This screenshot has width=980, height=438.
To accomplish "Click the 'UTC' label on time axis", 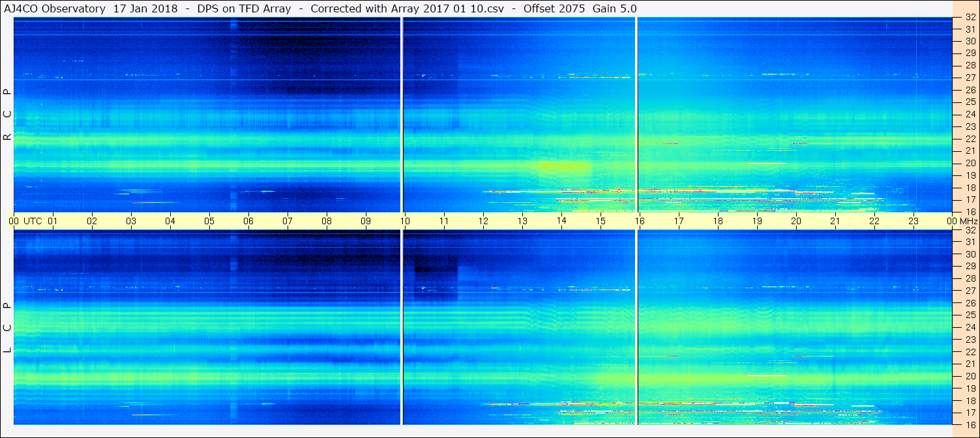I will coord(33,221).
